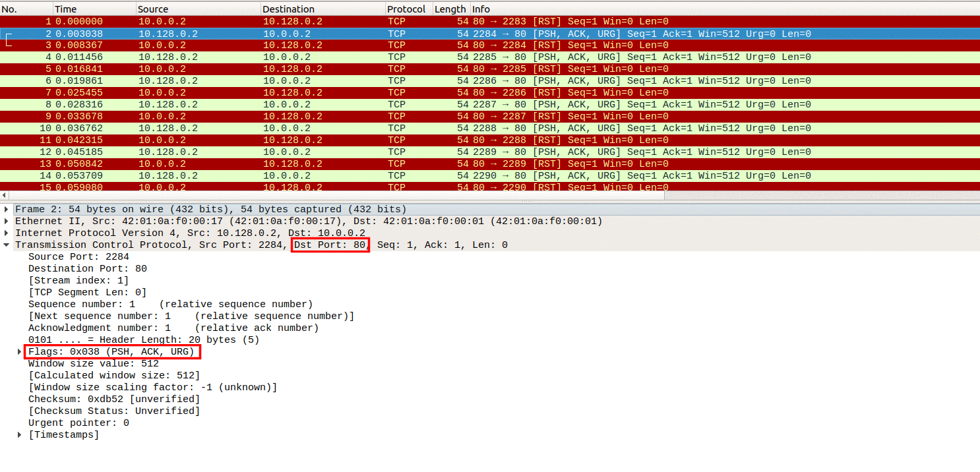Select packet number 10 in the list
This screenshot has width=980, height=472.
coord(490,129)
